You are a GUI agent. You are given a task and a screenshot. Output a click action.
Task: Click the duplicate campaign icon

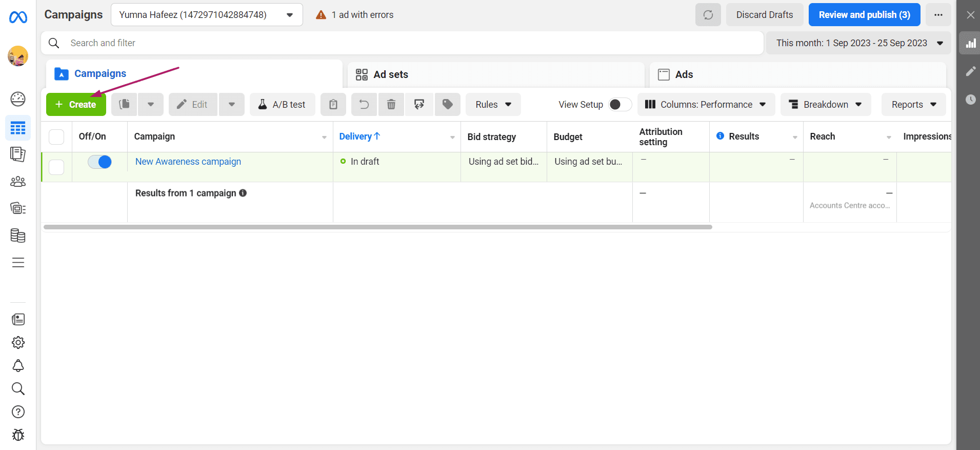[124, 105]
